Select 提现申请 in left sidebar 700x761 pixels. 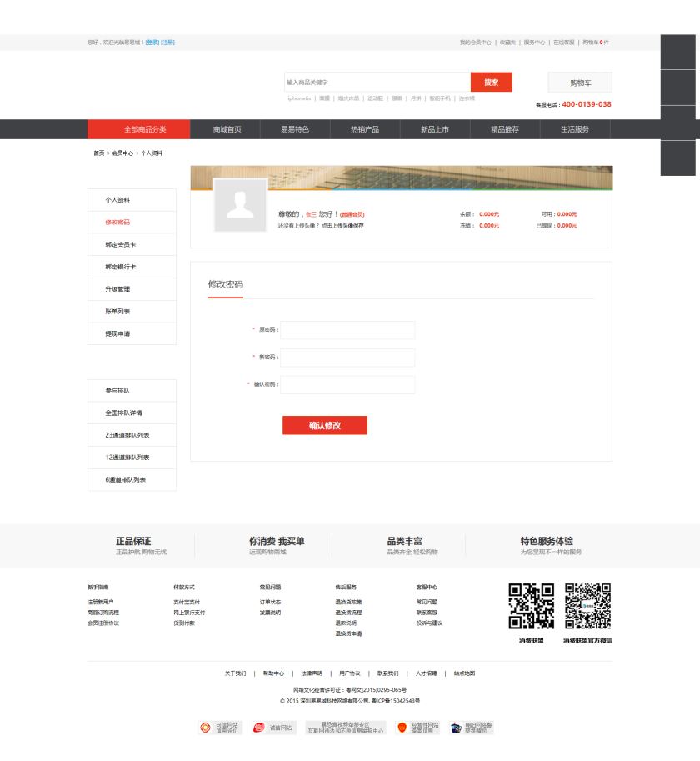(x=132, y=334)
